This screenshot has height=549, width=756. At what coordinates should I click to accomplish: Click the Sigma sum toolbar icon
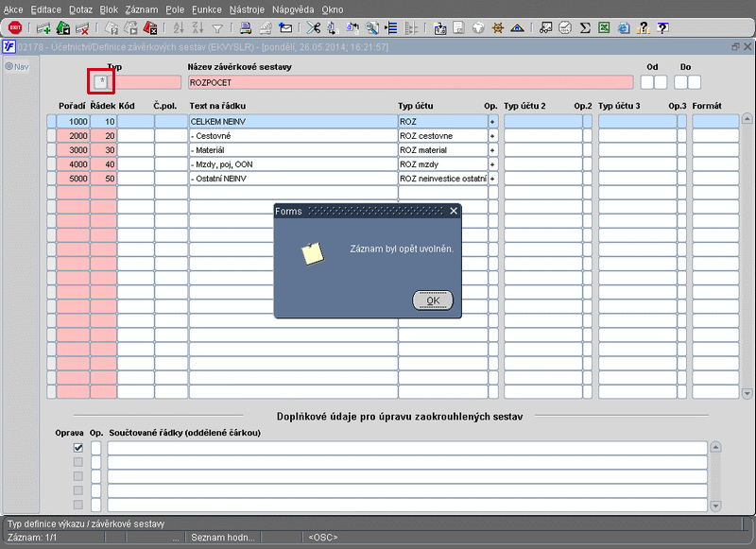point(585,28)
